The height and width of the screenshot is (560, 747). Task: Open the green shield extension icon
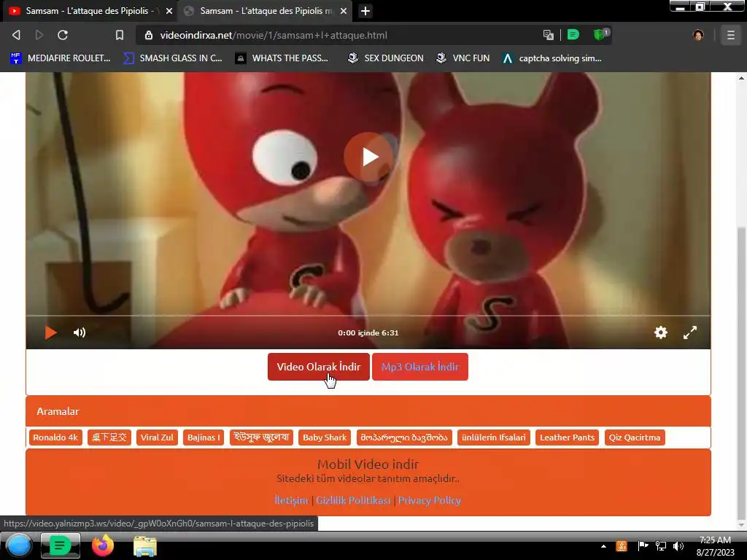600,34
